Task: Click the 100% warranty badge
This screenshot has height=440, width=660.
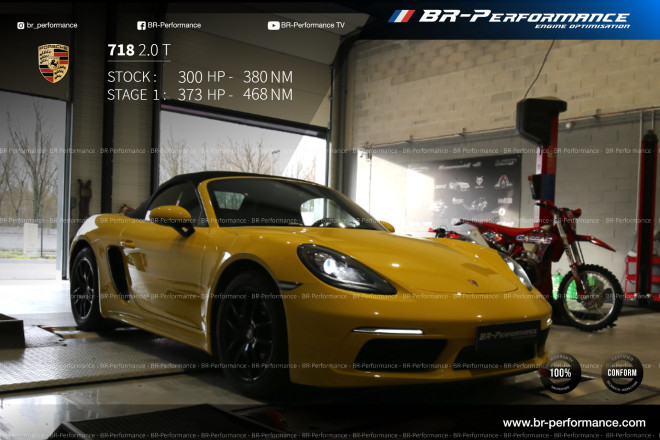Action: (x=560, y=373)
